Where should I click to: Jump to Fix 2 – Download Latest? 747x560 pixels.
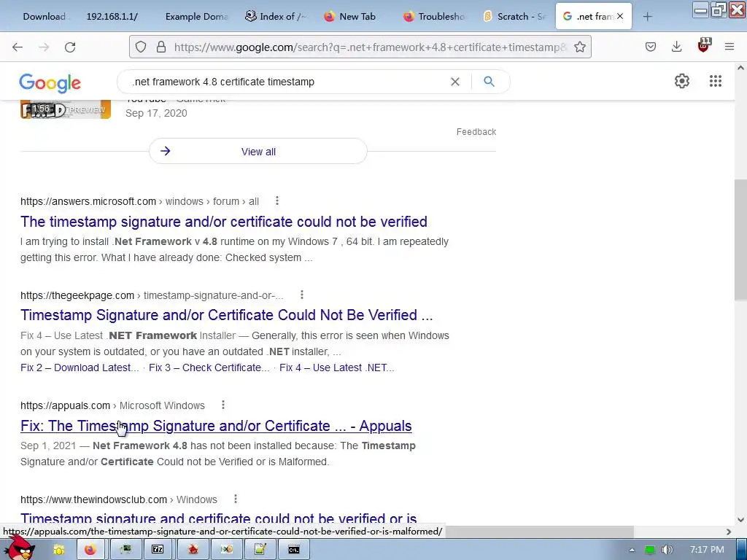click(80, 367)
